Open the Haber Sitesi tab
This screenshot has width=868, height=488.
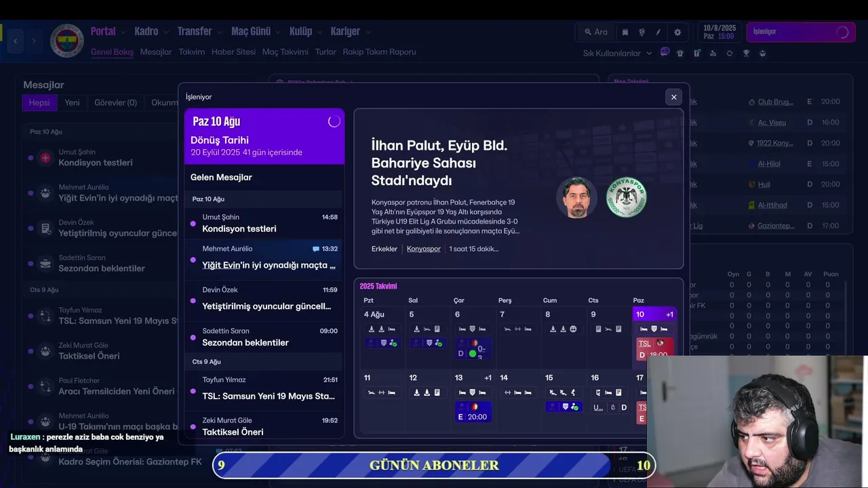point(233,52)
